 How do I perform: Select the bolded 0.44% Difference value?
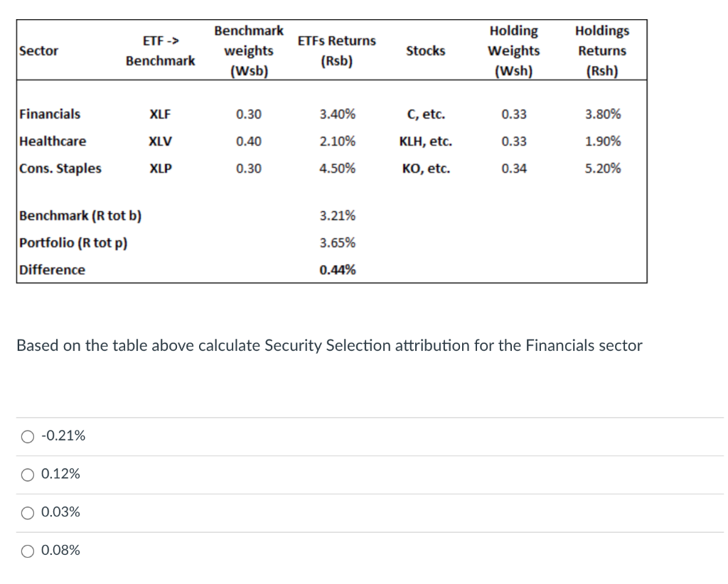pyautogui.click(x=338, y=269)
